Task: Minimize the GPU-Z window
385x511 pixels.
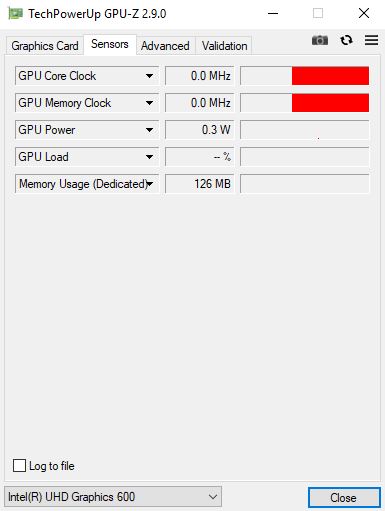Action: point(273,14)
